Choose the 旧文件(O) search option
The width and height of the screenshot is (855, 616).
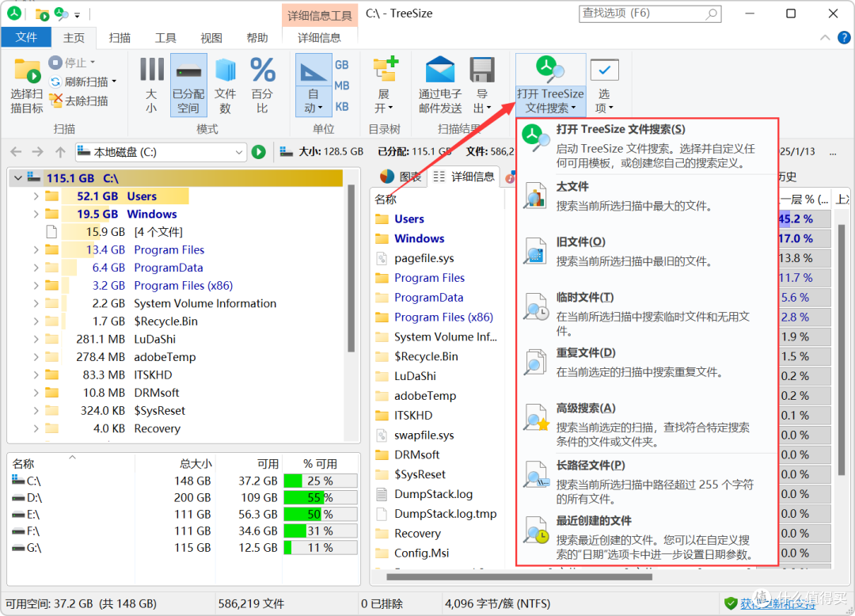[x=647, y=252]
